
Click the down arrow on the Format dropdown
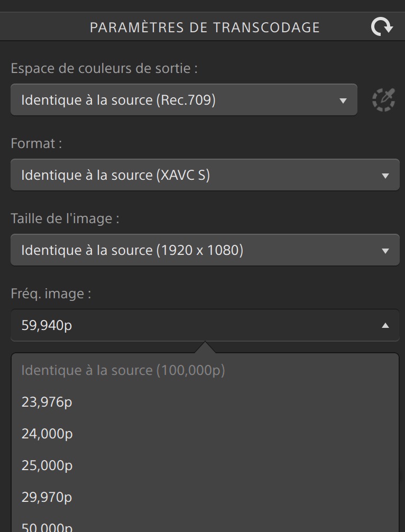click(x=385, y=176)
